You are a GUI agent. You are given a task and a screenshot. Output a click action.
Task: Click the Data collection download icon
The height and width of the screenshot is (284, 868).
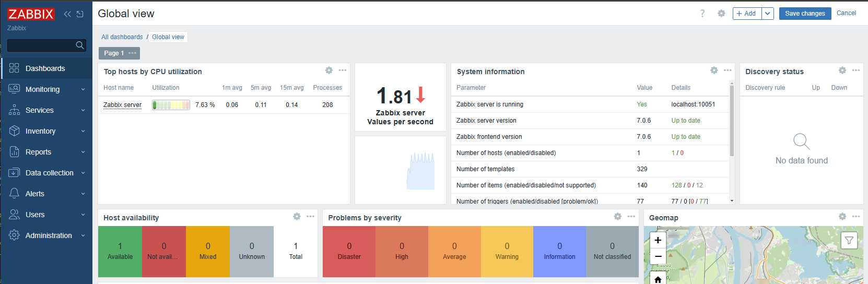click(x=14, y=172)
